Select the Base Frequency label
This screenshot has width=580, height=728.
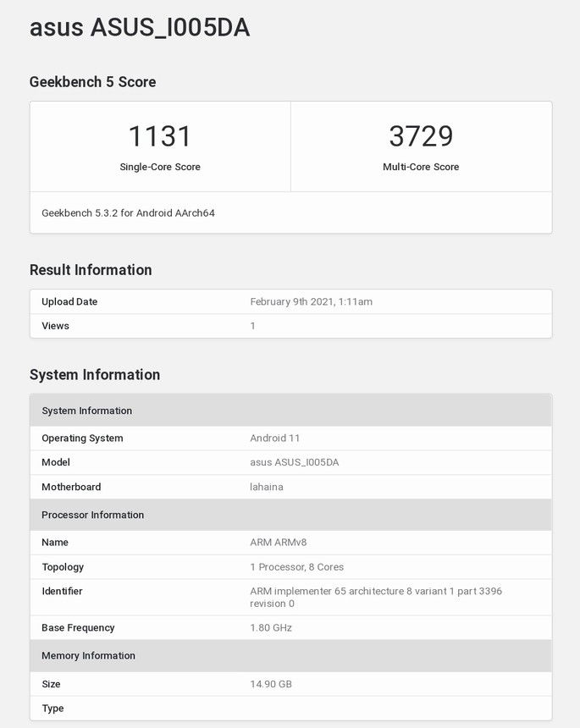click(78, 628)
